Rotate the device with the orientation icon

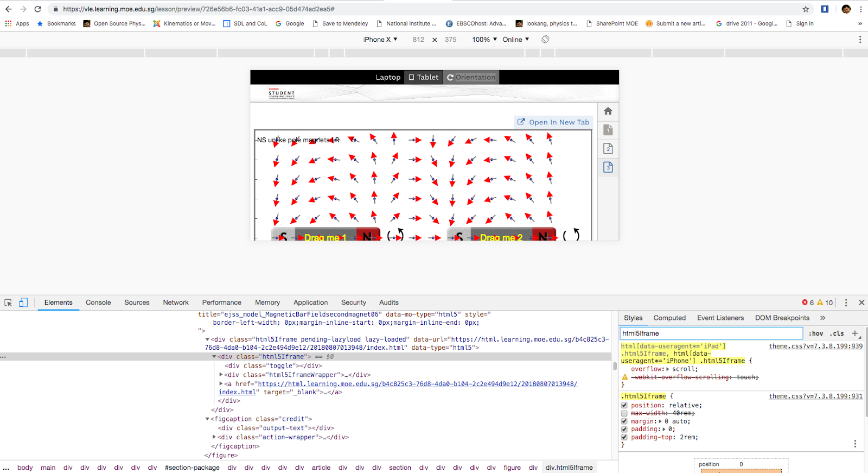click(545, 39)
